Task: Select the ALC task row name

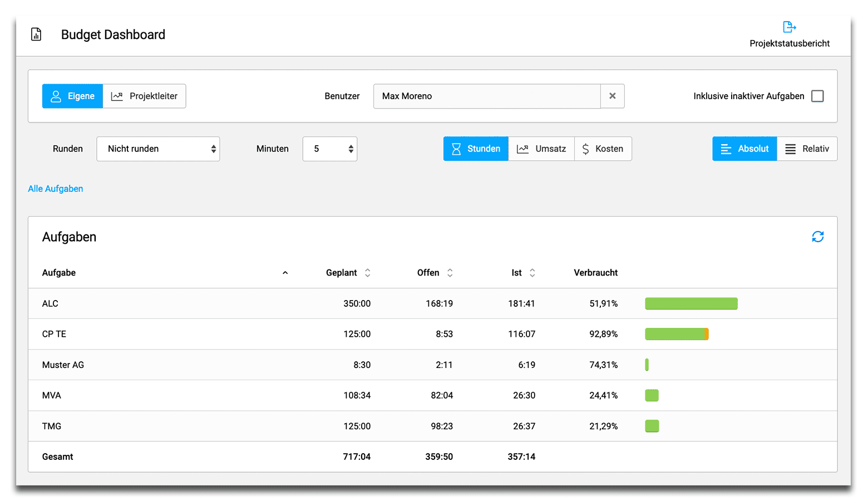Action: coord(50,303)
